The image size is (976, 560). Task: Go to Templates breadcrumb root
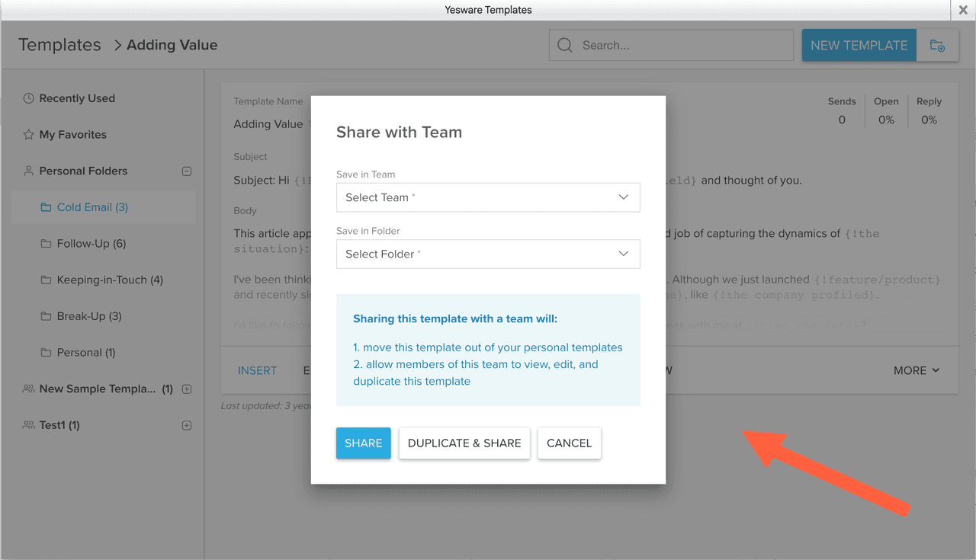[x=59, y=45]
